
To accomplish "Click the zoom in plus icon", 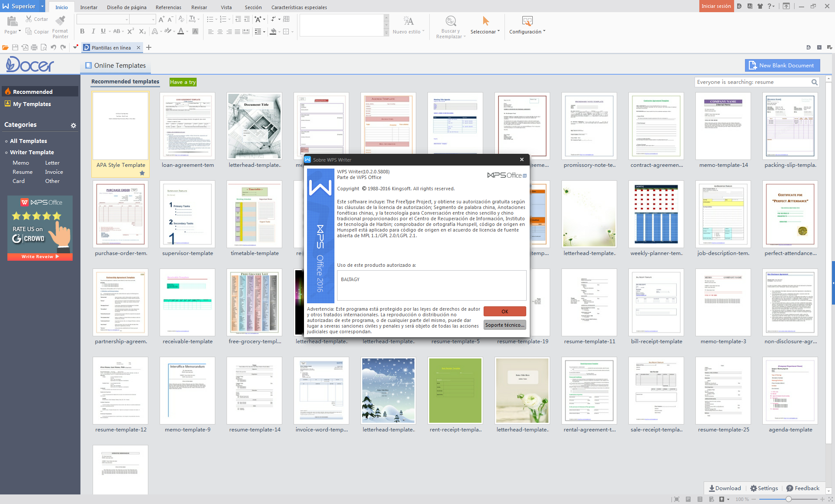I will coord(822,499).
